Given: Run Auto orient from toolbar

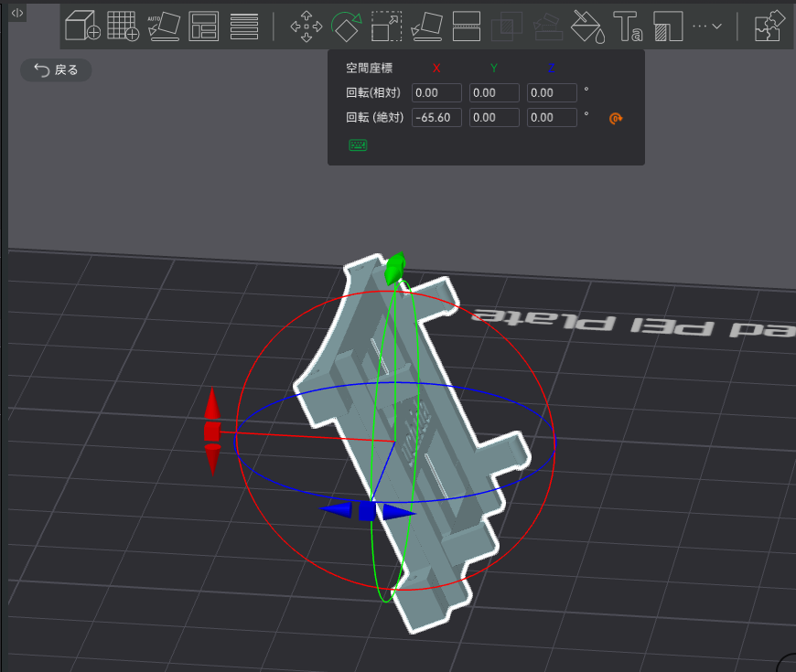Looking at the screenshot, I should 163,26.
